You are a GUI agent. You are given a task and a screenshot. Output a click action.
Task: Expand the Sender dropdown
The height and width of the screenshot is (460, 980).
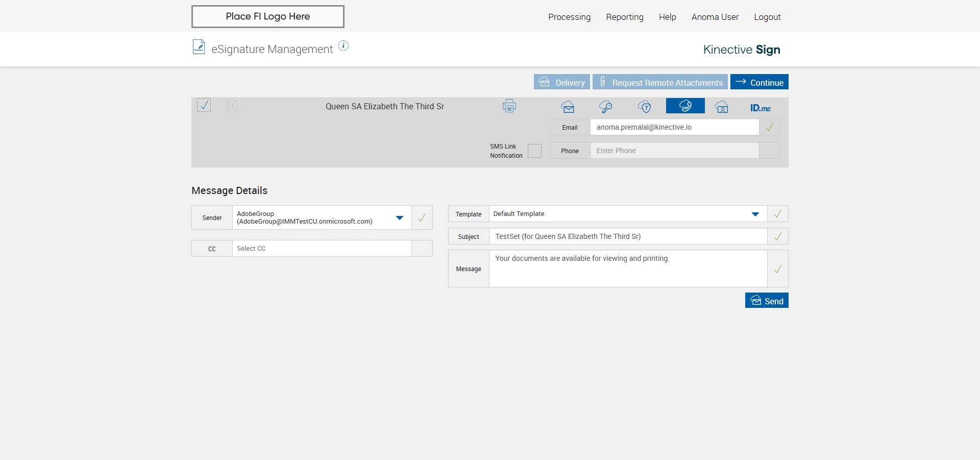399,217
